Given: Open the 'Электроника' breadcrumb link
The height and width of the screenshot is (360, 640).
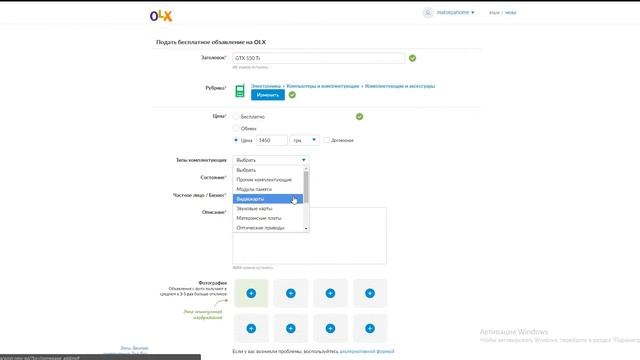Looking at the screenshot, I should [266, 86].
